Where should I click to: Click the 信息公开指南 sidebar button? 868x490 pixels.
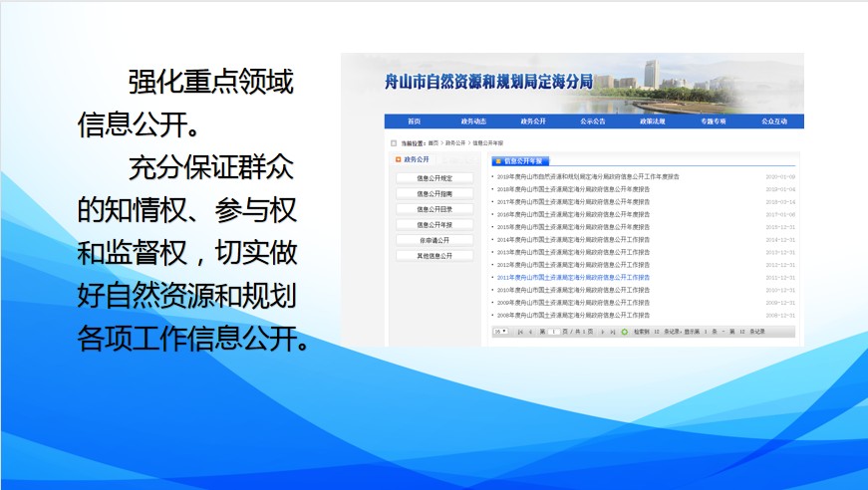pos(434,194)
